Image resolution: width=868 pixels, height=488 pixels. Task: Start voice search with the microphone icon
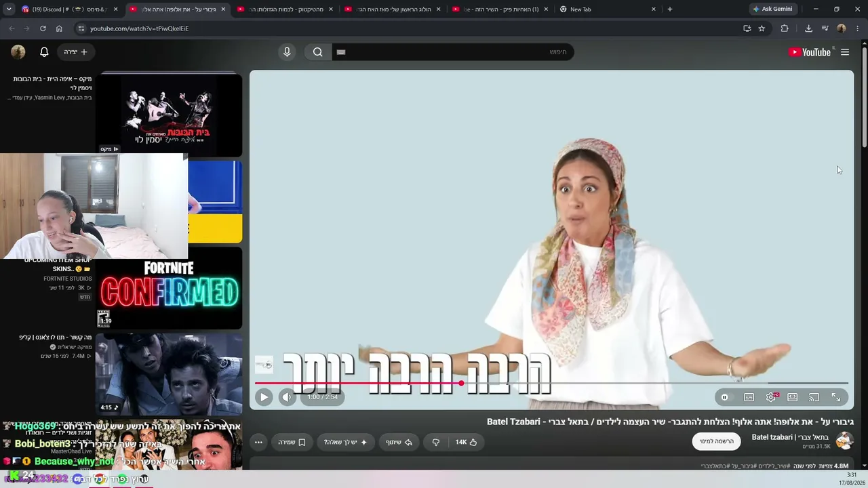(287, 52)
